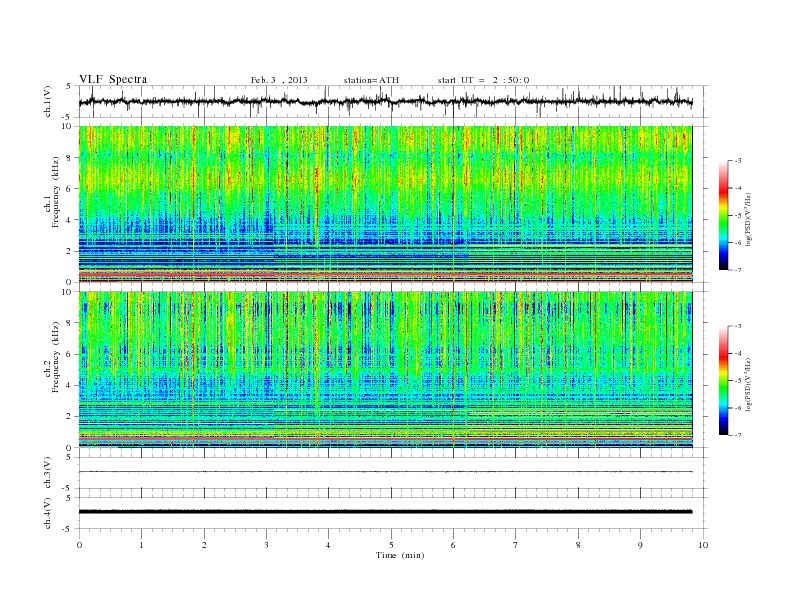Click the "ch.1(V)" waveform axis label
Viewport: 792px width, 612px height.
click(48, 101)
